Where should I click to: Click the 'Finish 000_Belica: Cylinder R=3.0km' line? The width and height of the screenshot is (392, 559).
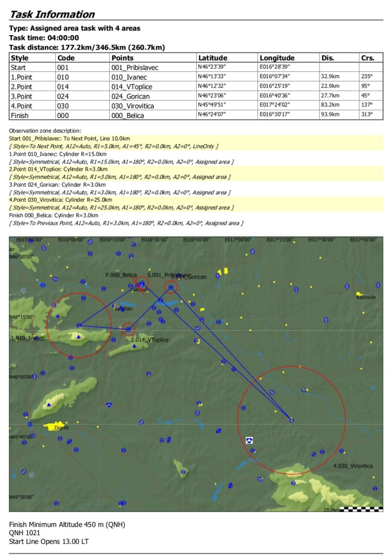[53, 215]
